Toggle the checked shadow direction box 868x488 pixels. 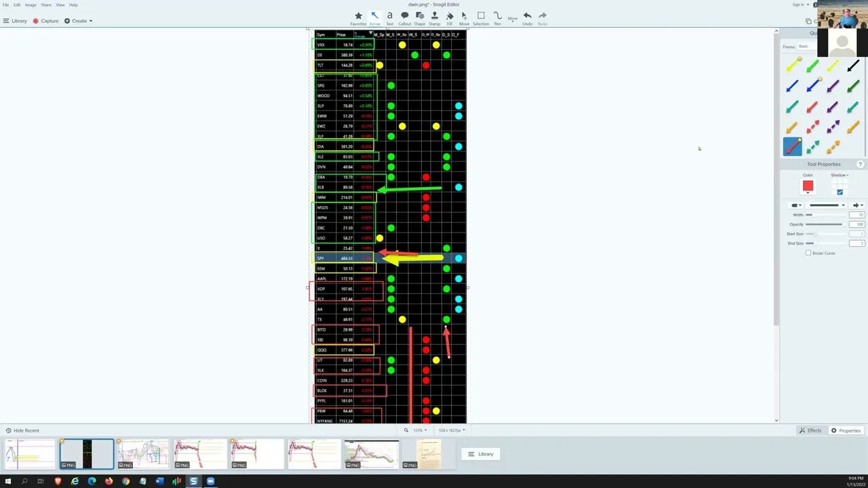pyautogui.click(x=840, y=192)
